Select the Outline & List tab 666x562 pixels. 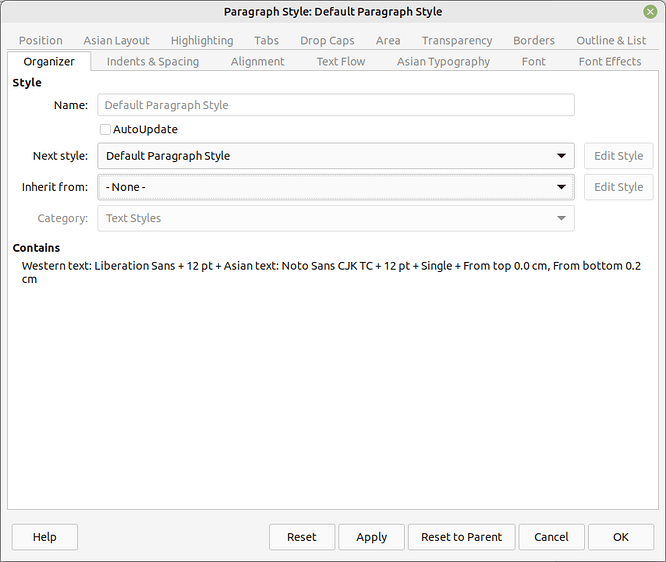tap(611, 40)
